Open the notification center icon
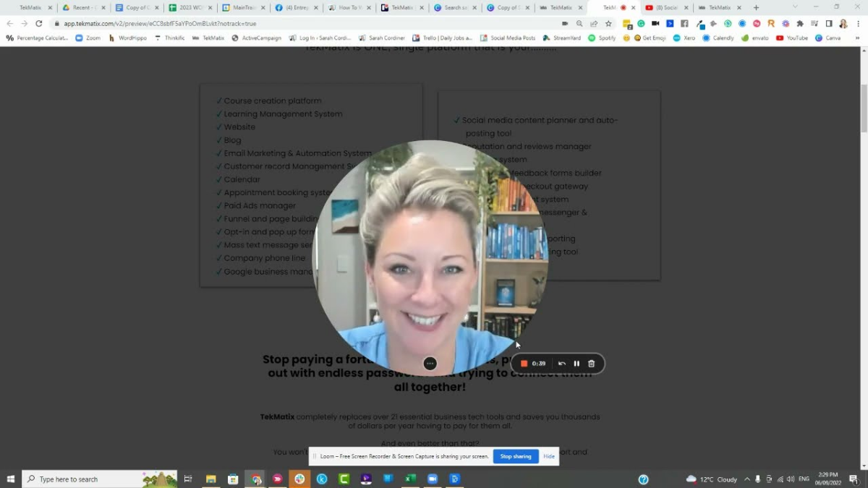This screenshot has height=488, width=868. pyautogui.click(x=854, y=479)
